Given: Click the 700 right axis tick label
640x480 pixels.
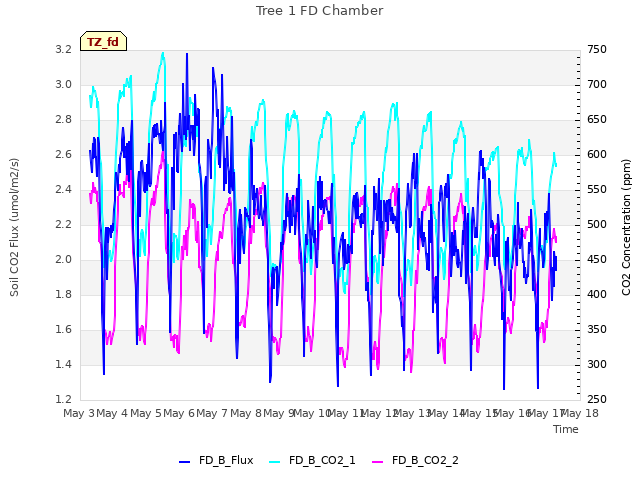Looking at the screenshot, I should click(x=597, y=84).
